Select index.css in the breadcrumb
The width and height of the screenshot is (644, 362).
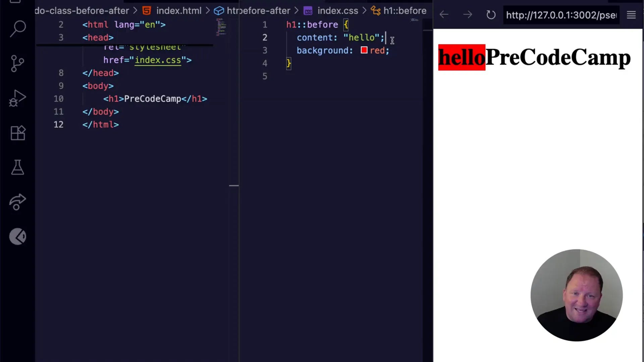click(338, 11)
